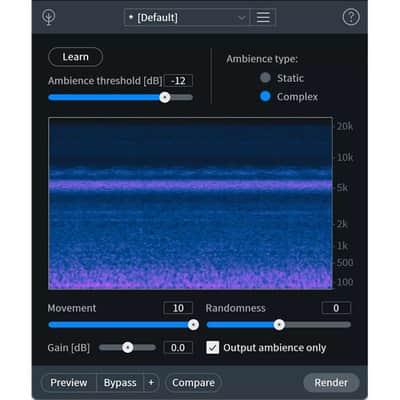
Task: Open the help question mark icon
Action: click(351, 17)
